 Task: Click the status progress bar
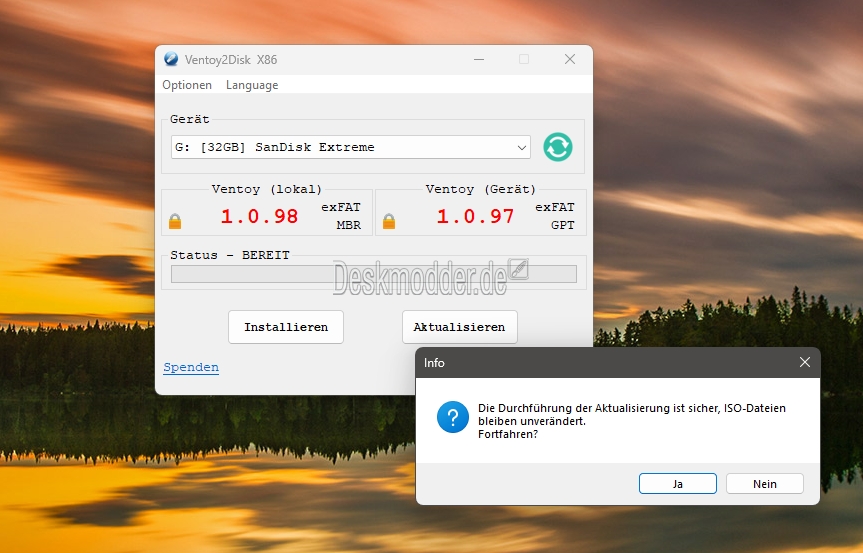coord(374,274)
